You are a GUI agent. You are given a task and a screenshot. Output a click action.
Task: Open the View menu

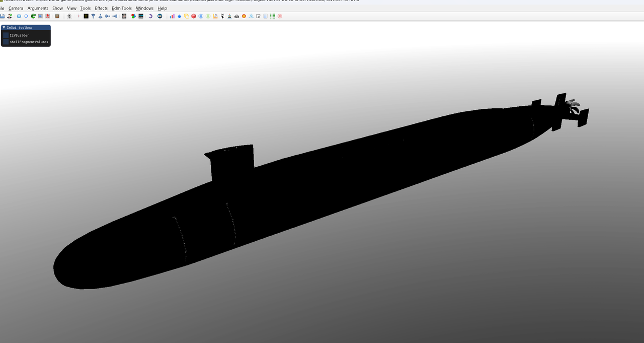72,8
